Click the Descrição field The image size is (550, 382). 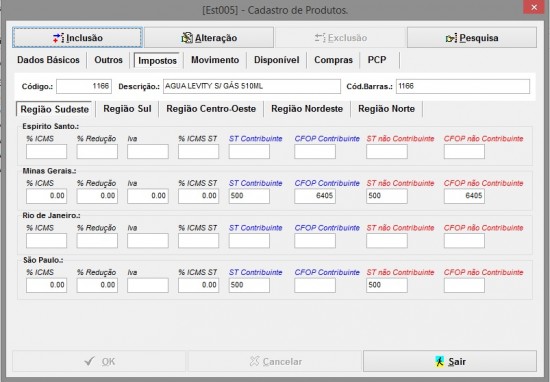[x=251, y=86]
